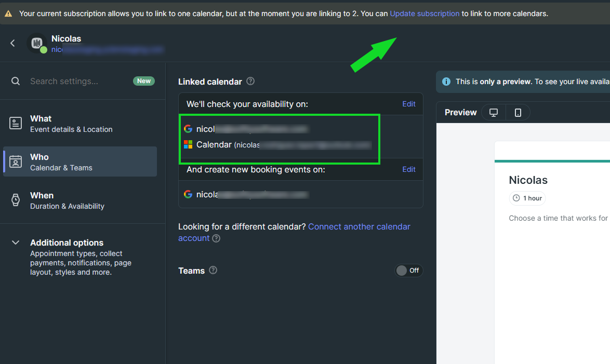Select the Who calendar and teams section

point(79,161)
